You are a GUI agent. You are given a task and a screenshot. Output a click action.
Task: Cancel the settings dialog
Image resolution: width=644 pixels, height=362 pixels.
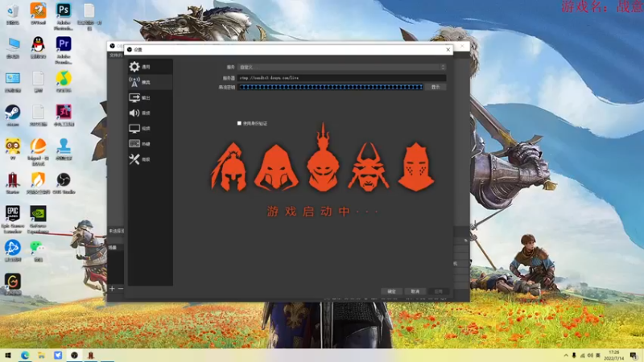[x=415, y=291]
